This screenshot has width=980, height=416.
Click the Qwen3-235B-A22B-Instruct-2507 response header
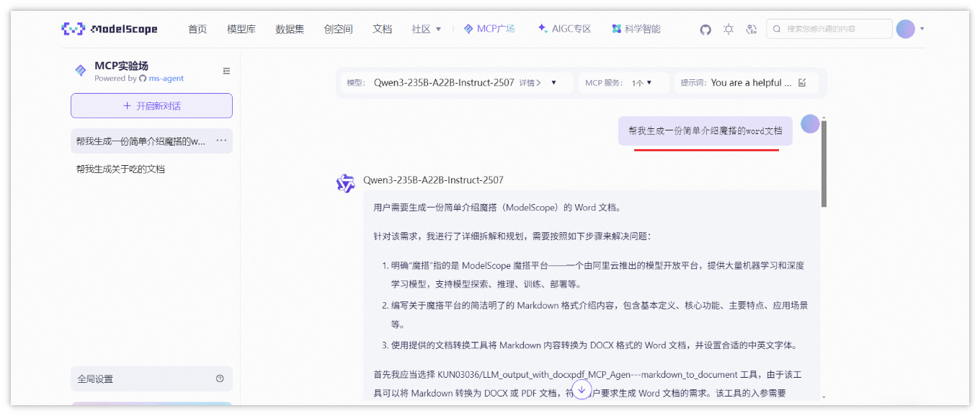tap(433, 180)
